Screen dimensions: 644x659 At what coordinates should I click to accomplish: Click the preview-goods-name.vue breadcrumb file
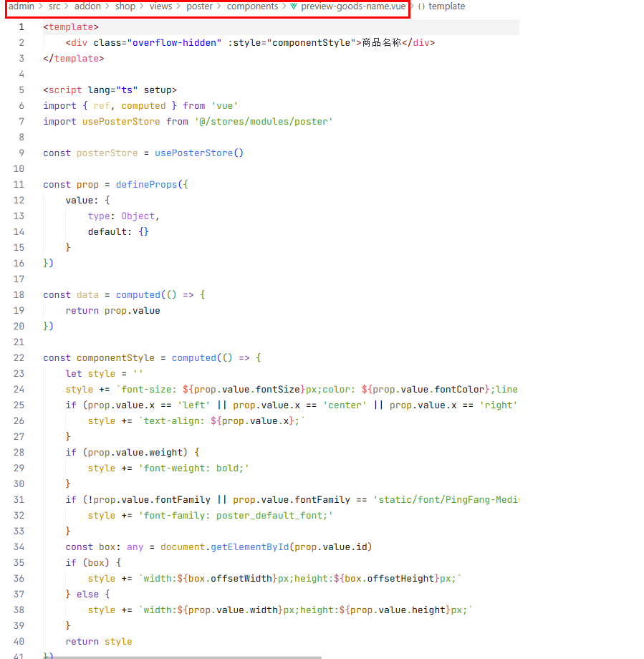point(353,6)
